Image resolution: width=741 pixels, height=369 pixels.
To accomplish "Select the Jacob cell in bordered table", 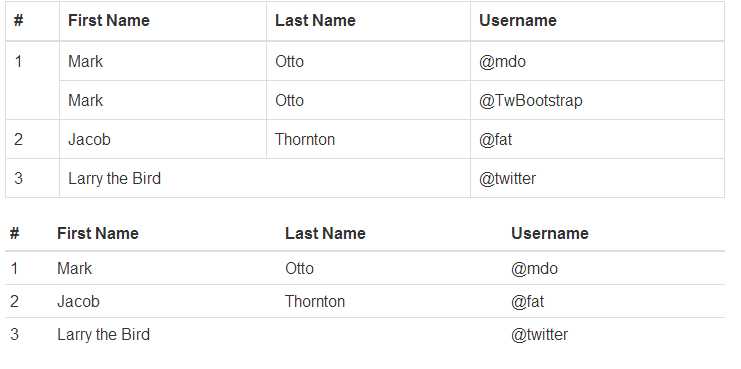I will point(89,139).
